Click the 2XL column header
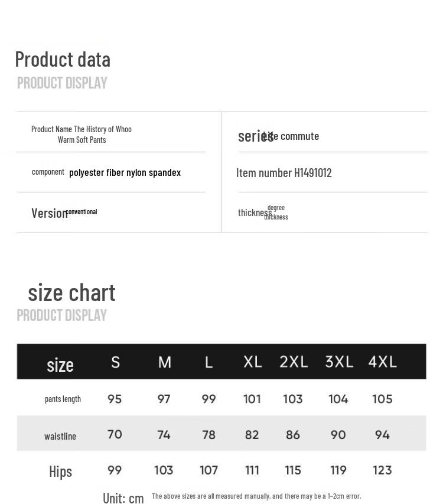The image size is (443, 504). (294, 361)
